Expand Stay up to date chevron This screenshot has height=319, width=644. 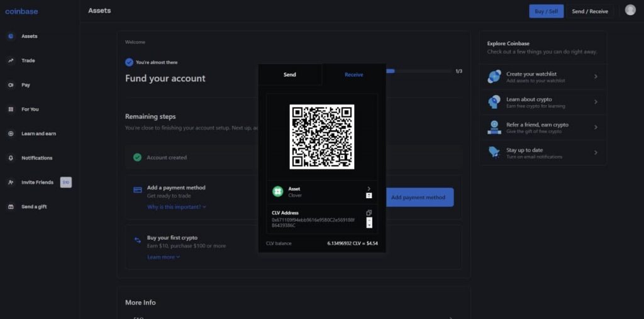coord(596,152)
